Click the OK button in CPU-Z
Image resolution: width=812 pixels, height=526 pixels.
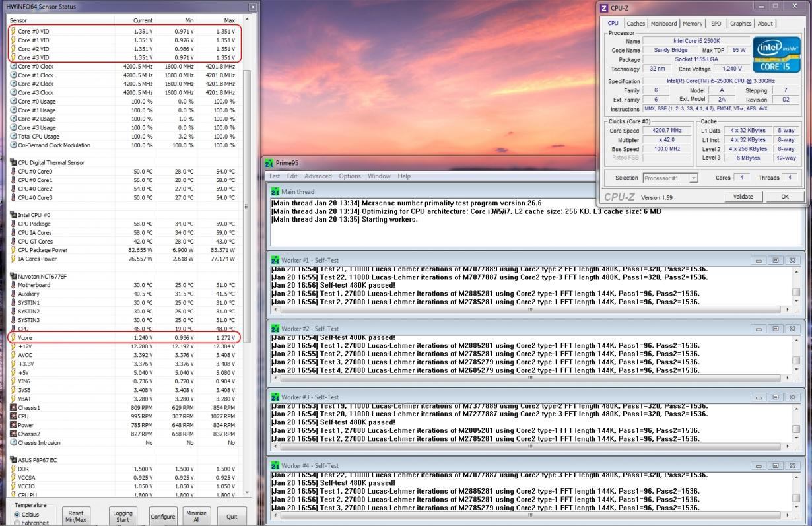click(784, 197)
